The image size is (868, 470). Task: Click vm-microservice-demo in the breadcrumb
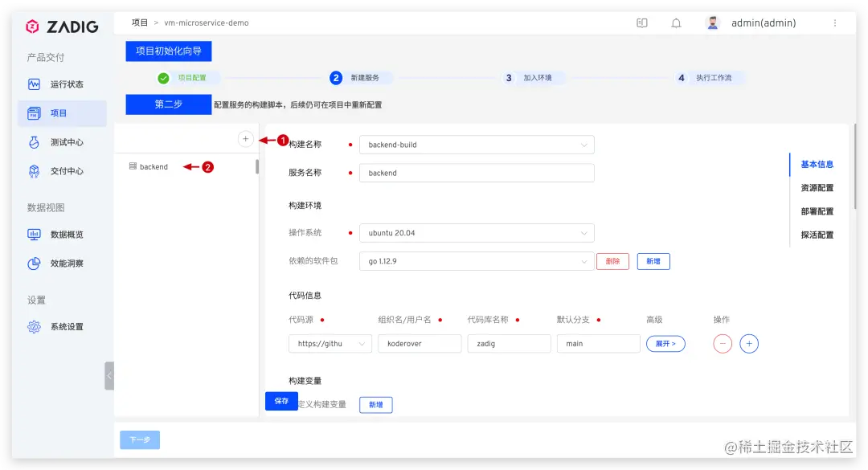pos(207,22)
